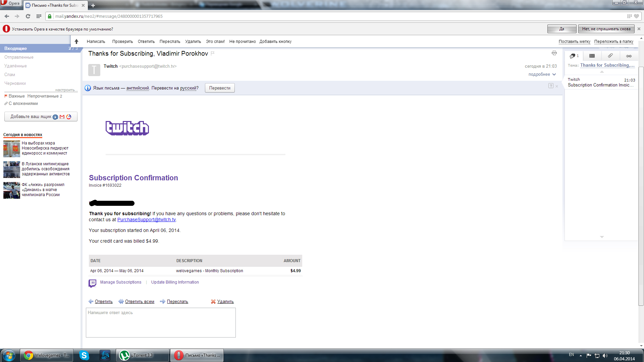Open the Черновики folder
The width and height of the screenshot is (644, 362).
pos(15,83)
